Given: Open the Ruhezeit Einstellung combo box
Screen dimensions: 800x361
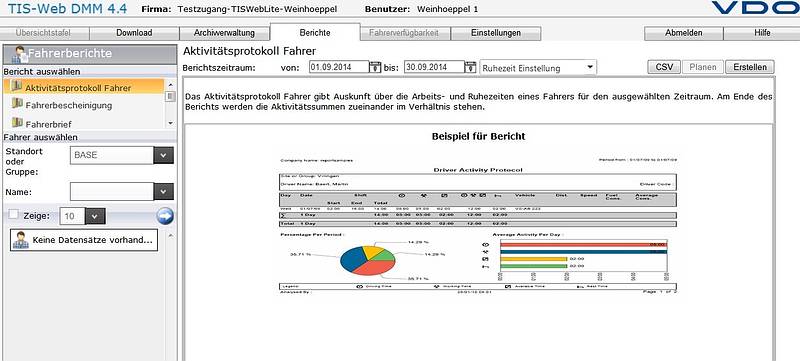Looking at the screenshot, I should (x=538, y=68).
